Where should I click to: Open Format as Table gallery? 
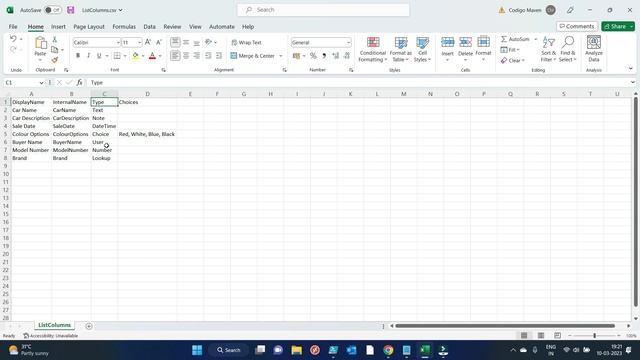pyautogui.click(x=400, y=49)
